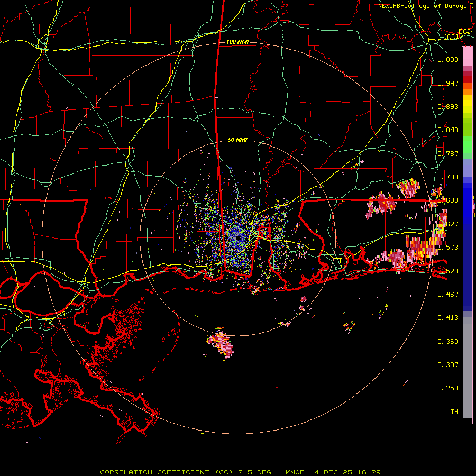Select the 1.000 scale value

click(x=448, y=59)
